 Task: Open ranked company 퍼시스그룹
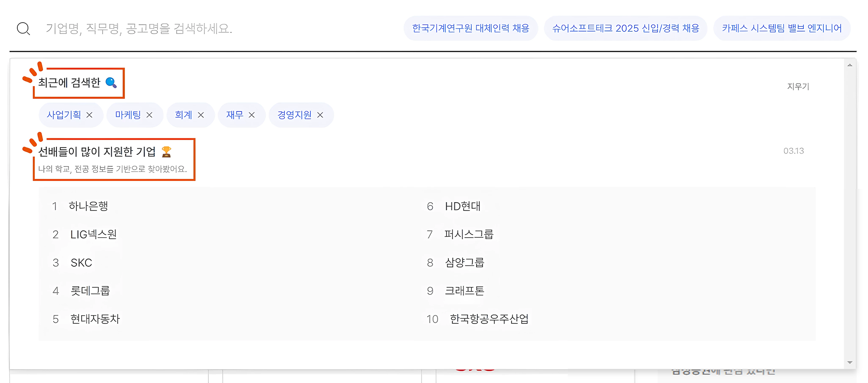coord(469,235)
